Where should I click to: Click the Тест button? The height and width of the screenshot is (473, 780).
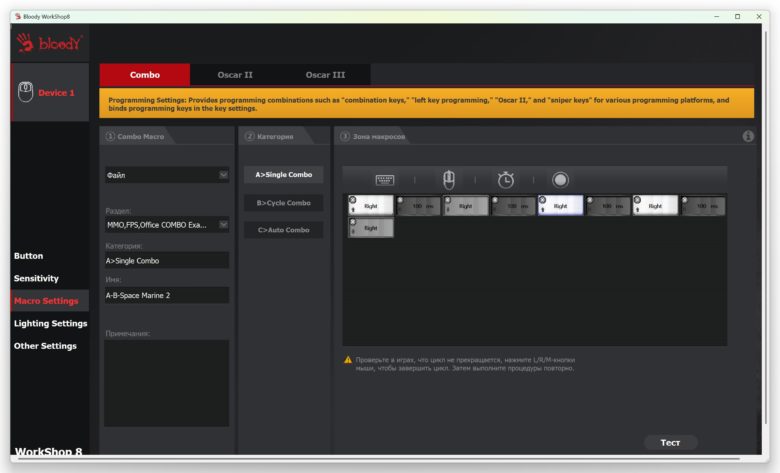[670, 442]
